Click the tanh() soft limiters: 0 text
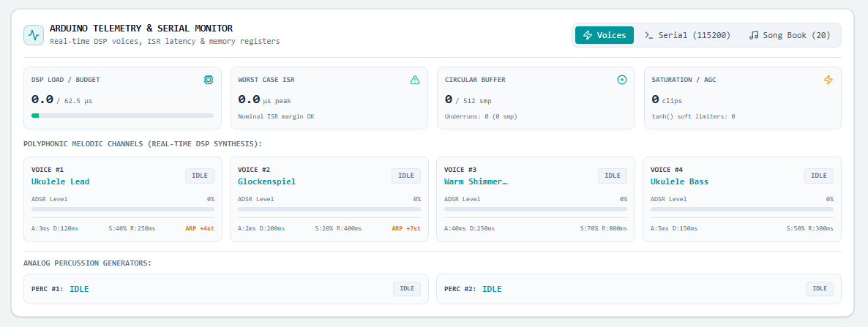The height and width of the screenshot is (327, 868). [x=692, y=116]
